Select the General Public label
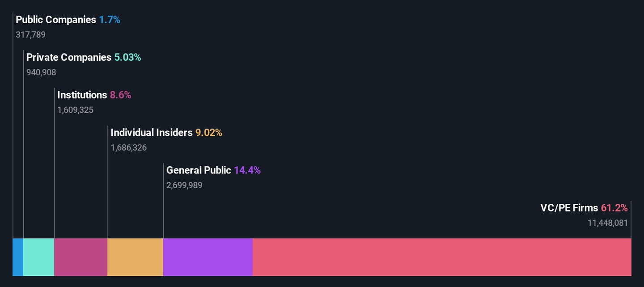Screen dimensions: 644x287 (199, 170)
